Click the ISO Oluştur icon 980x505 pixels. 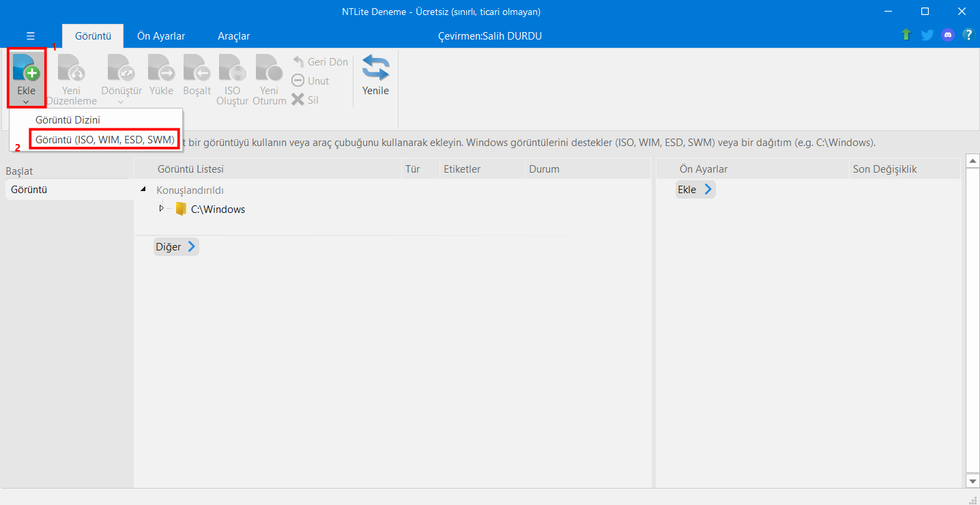[x=232, y=68]
